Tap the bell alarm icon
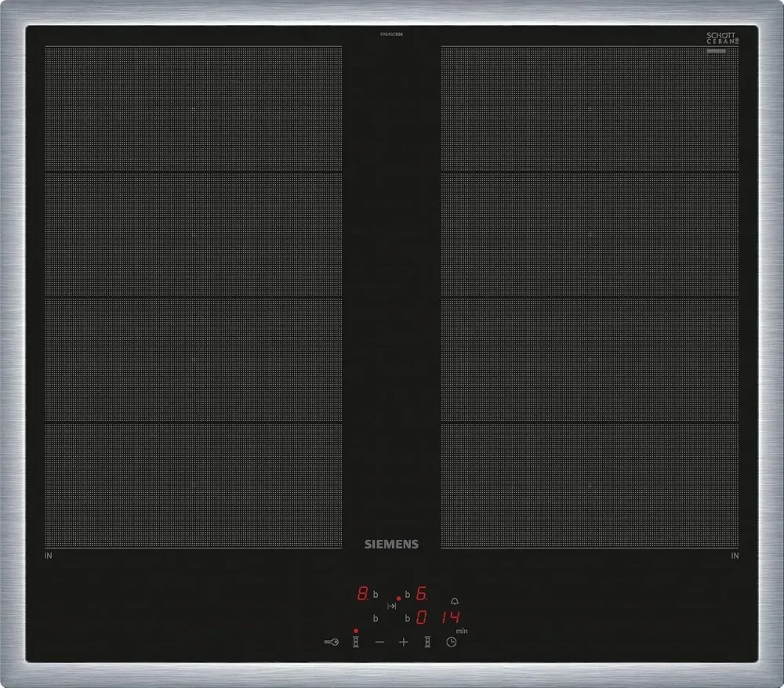This screenshot has width=784, height=688. (455, 601)
